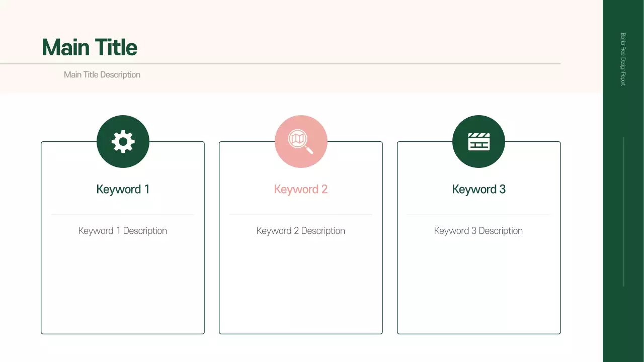Click the third keyword card body
The image size is (644, 362).
478,282
